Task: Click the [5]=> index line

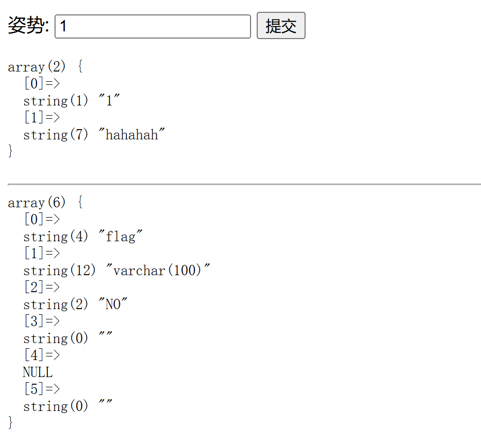Action: point(42,389)
